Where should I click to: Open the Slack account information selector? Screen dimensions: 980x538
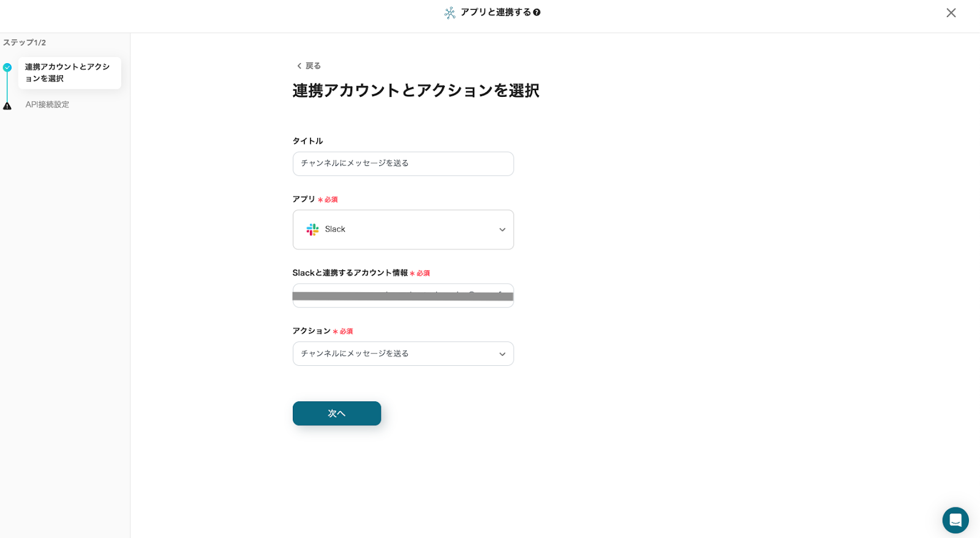(403, 295)
